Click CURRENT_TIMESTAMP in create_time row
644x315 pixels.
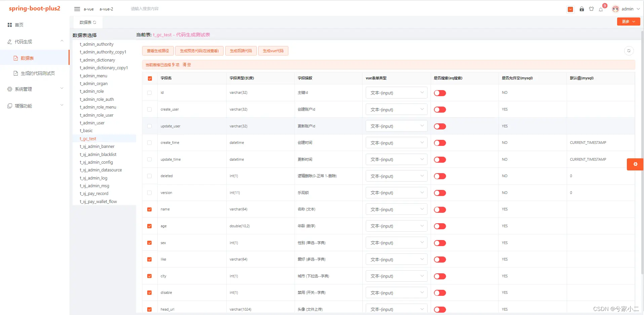point(588,143)
